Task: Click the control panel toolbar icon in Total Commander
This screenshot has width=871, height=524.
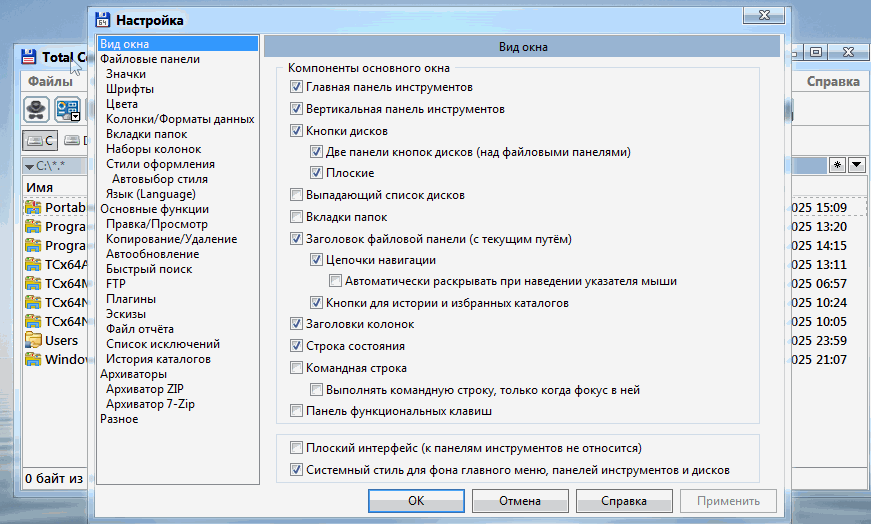Action: (x=67, y=109)
